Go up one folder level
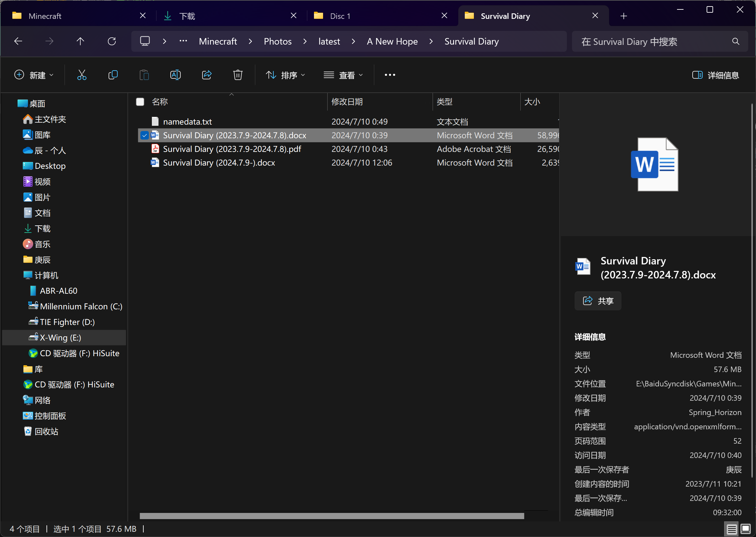The height and width of the screenshot is (537, 756). coord(80,41)
